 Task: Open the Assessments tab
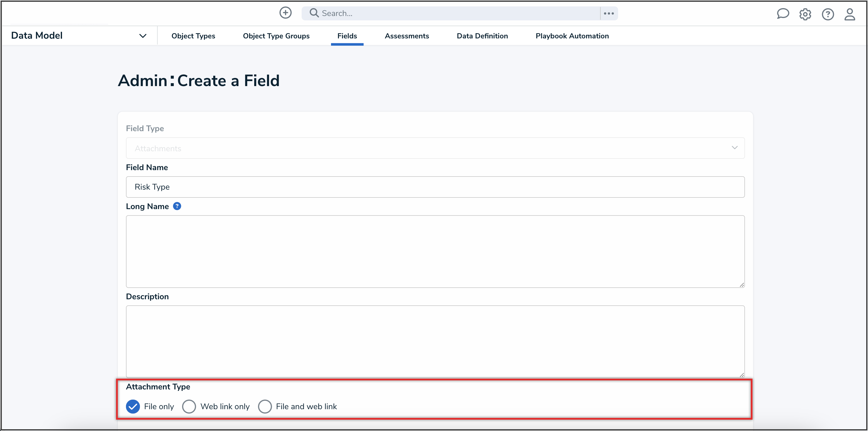407,36
